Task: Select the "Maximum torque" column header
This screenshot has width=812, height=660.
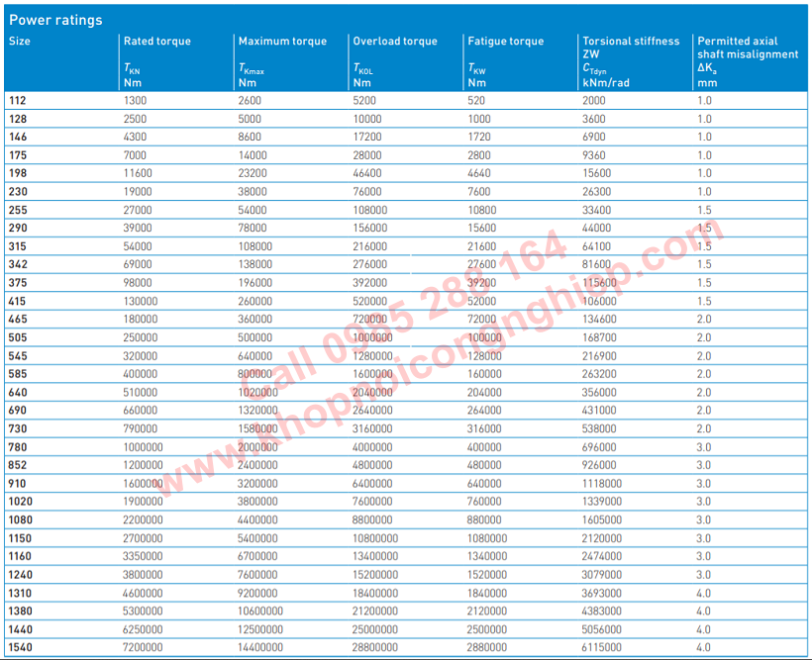Action: (282, 42)
